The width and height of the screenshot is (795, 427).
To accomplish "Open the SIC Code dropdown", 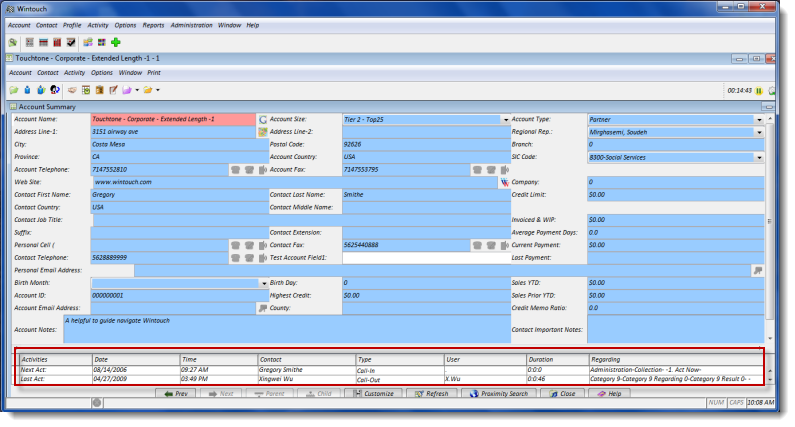I will [759, 158].
